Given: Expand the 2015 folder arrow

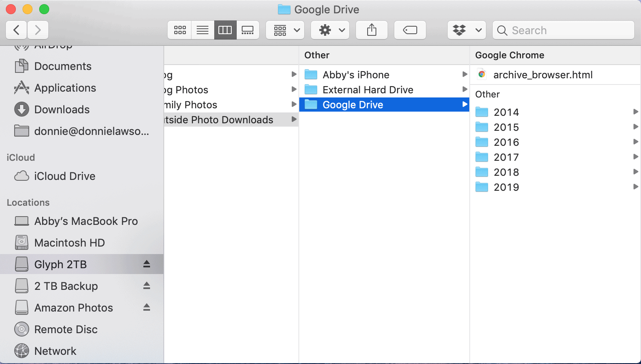Looking at the screenshot, I should pyautogui.click(x=636, y=127).
